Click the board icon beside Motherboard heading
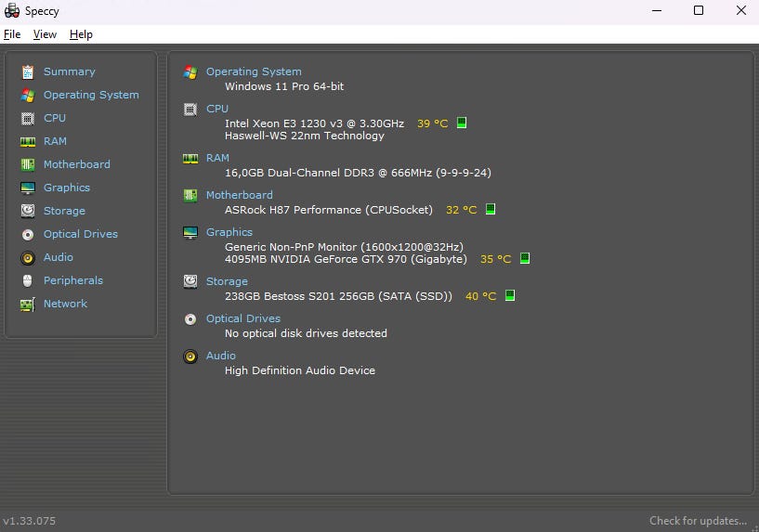Viewport: 759px width, 532px height. [190, 195]
